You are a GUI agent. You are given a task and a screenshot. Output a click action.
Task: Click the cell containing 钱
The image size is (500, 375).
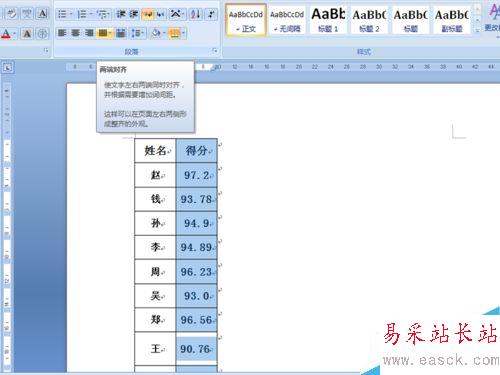(x=155, y=199)
